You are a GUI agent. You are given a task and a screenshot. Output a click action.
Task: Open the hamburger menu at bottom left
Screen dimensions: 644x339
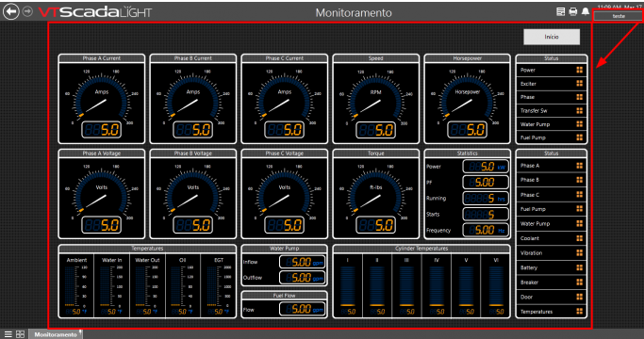coord(8,334)
